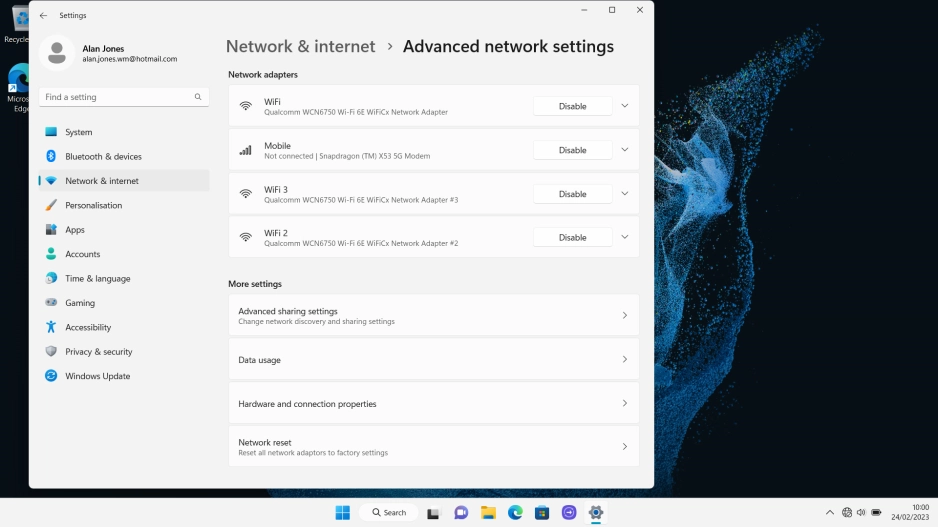Click the Time & language globe icon
The width and height of the screenshot is (938, 527).
pos(51,278)
